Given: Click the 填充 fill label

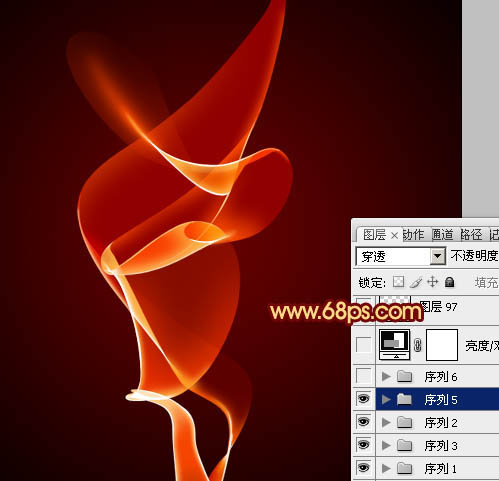Looking at the screenshot, I should click(487, 283).
